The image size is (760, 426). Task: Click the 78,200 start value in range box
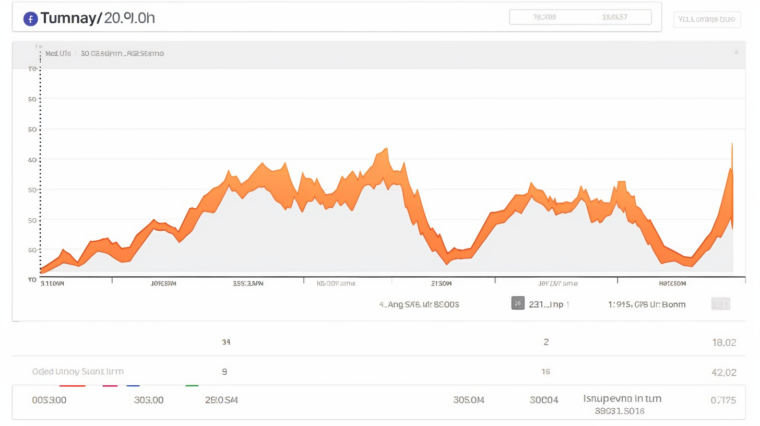pos(545,17)
